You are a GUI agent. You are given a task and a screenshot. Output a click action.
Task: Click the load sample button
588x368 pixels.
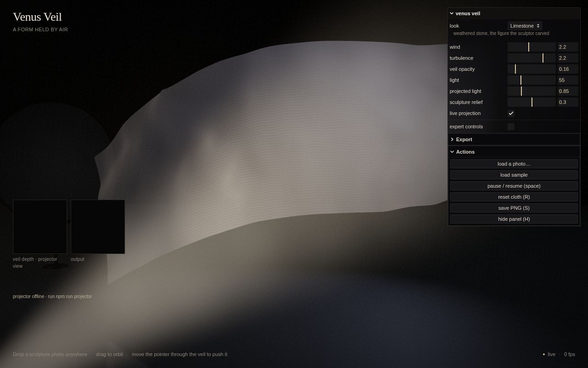[x=514, y=175]
